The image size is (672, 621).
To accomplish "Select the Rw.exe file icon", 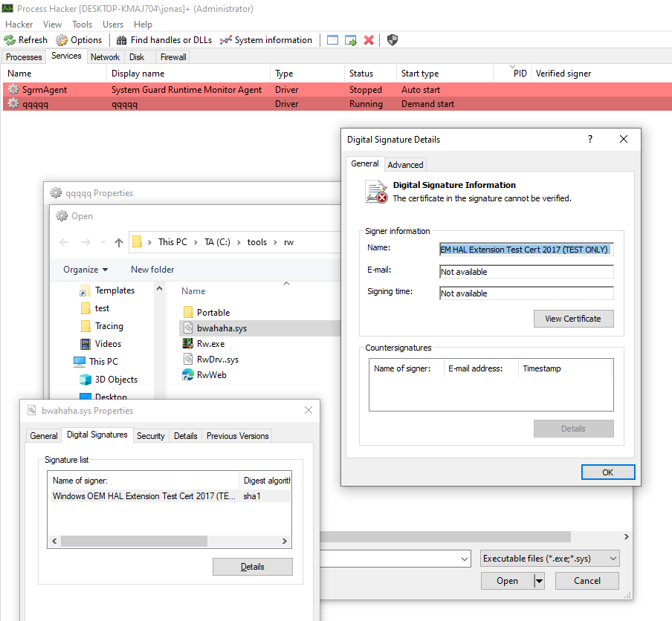I will tap(188, 343).
